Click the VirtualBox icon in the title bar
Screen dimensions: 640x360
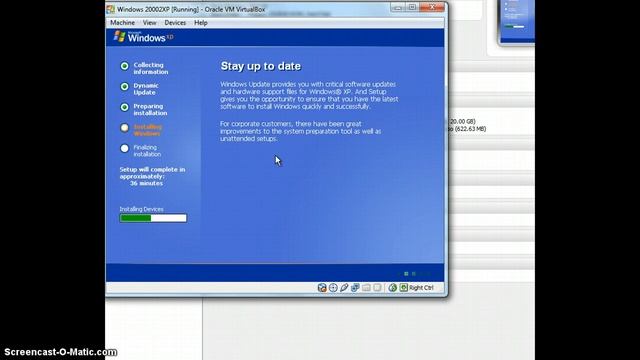click(x=111, y=9)
